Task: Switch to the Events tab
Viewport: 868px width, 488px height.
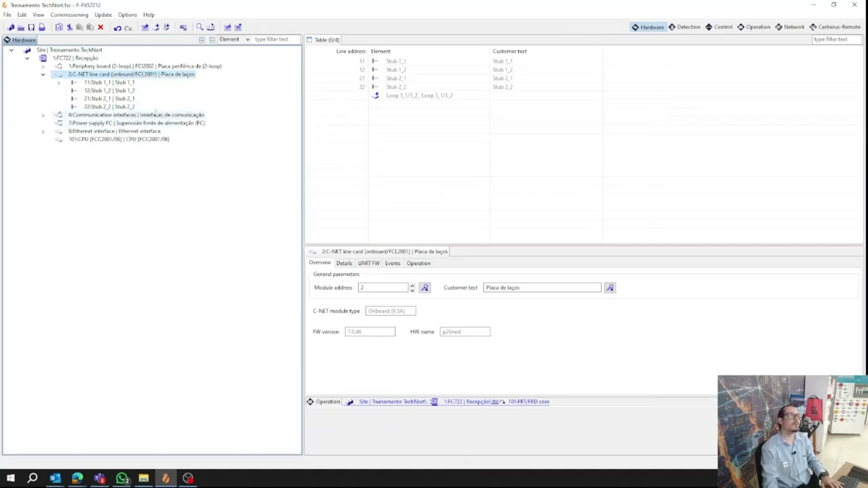Action: [x=393, y=263]
